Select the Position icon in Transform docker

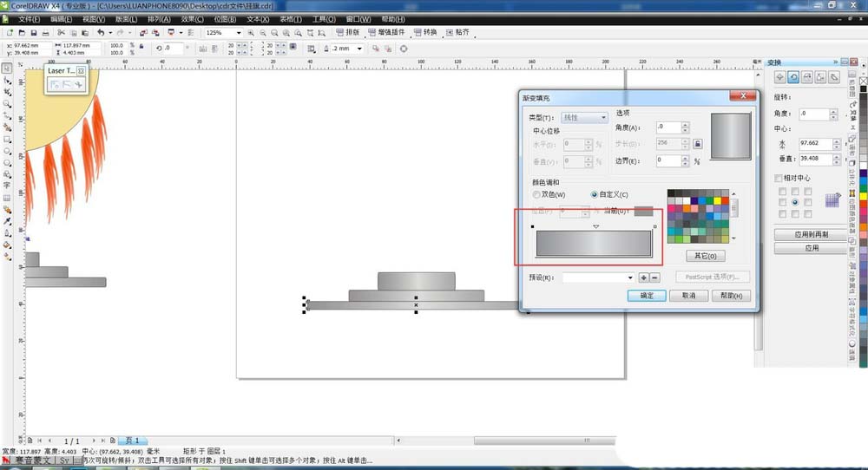coord(779,77)
